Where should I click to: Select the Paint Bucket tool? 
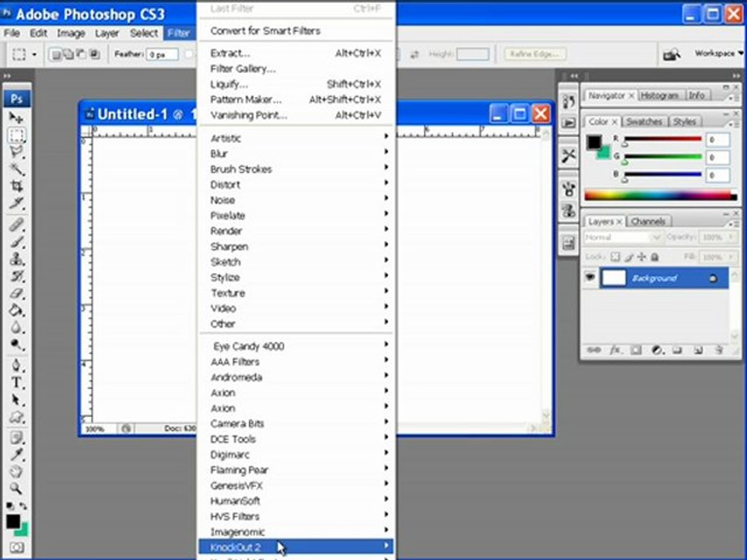point(16,310)
